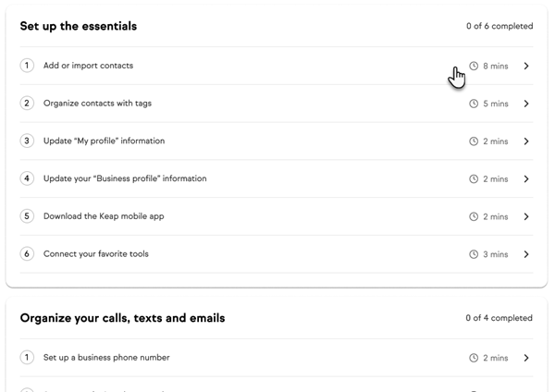Viewport: 555px width, 392px height.
Task: Expand chevron for Business profile information
Action: (526, 179)
